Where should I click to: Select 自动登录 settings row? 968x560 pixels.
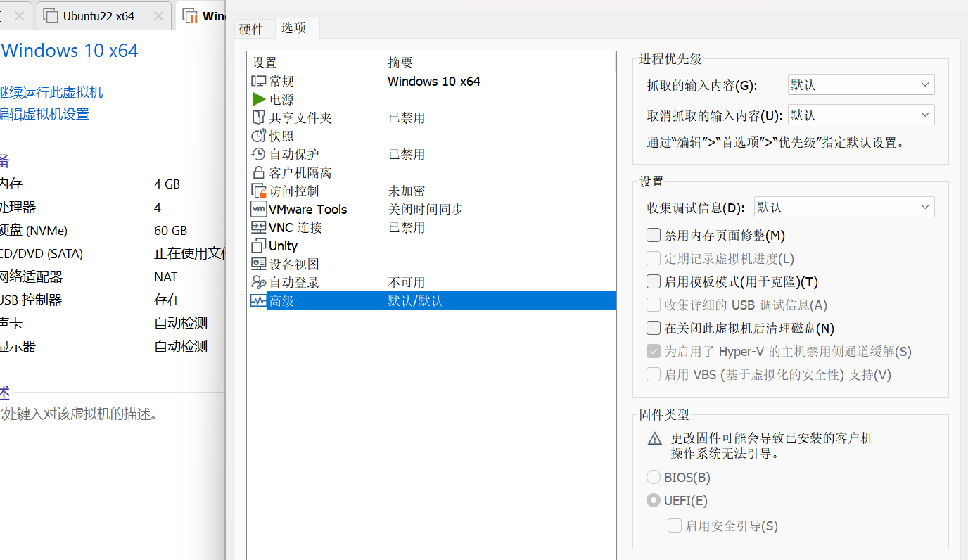[431, 283]
